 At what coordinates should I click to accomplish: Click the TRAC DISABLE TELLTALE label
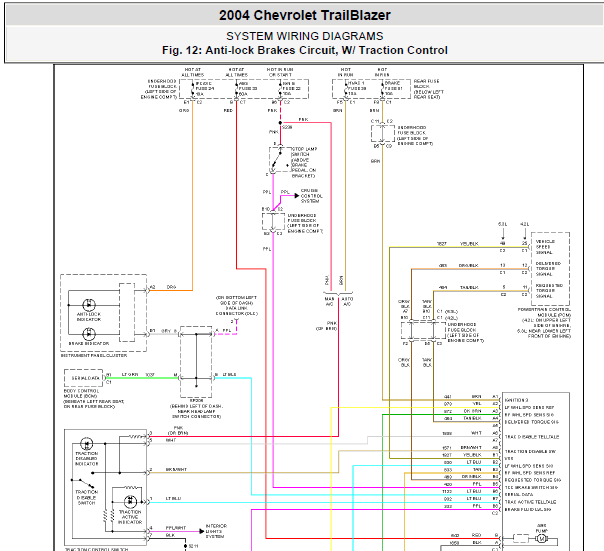[x=532, y=437]
